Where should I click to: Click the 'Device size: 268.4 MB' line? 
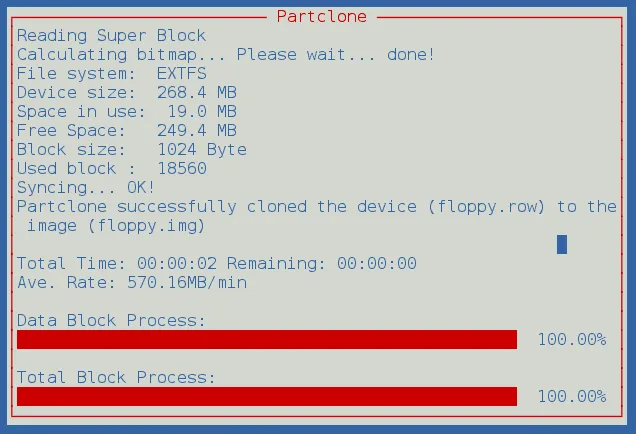pos(126,93)
